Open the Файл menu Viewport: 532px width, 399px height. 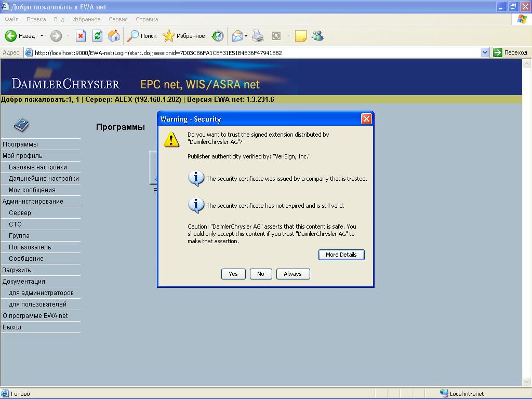[x=11, y=19]
